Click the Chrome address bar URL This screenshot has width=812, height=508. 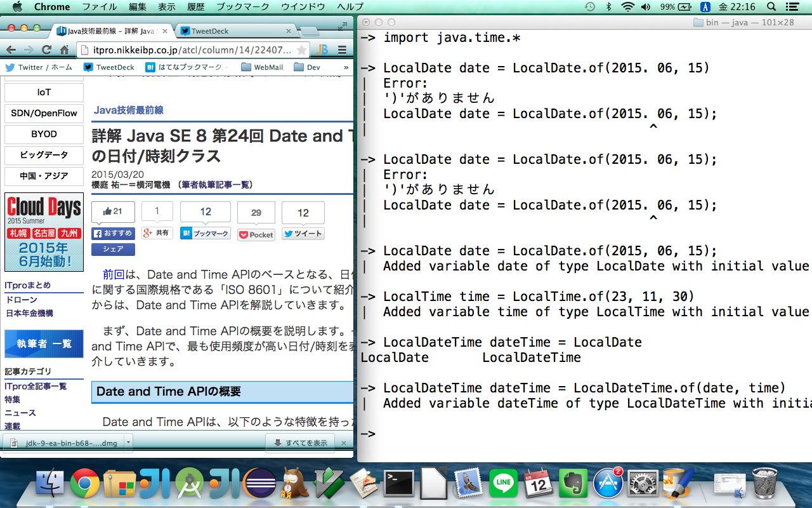point(193,50)
